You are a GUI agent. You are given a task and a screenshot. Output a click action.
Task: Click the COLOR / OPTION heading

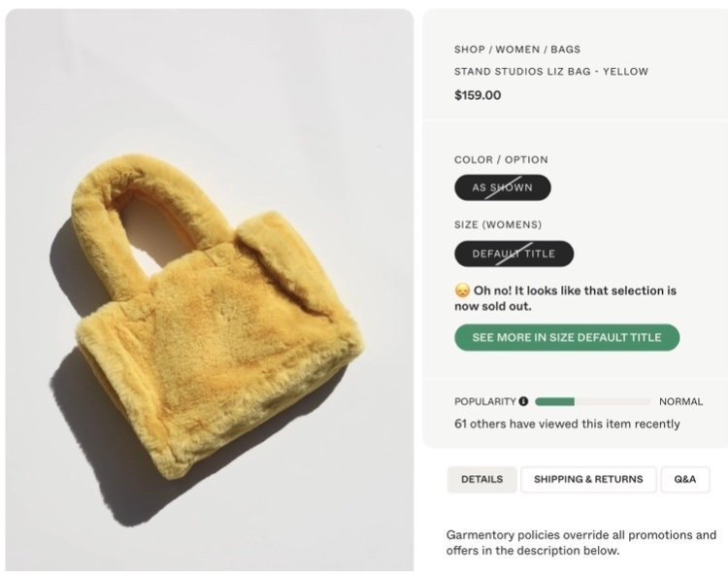pos(501,160)
